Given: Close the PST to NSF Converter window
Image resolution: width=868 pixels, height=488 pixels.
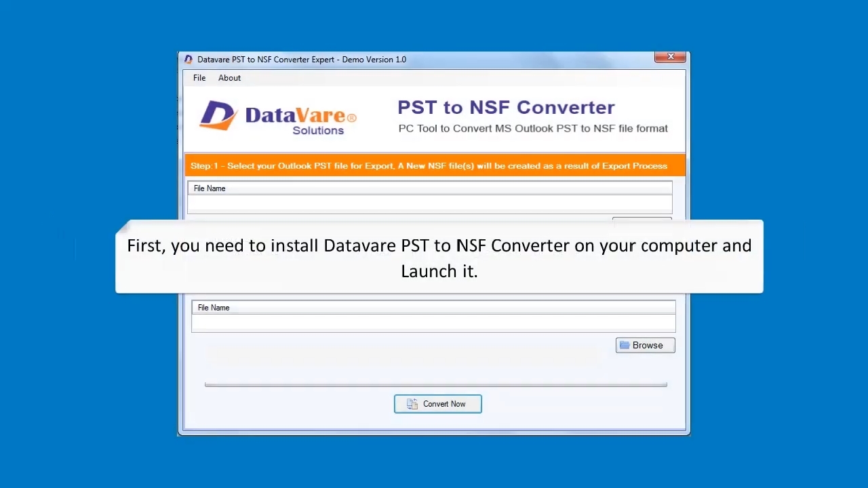Looking at the screenshot, I should pyautogui.click(x=670, y=57).
